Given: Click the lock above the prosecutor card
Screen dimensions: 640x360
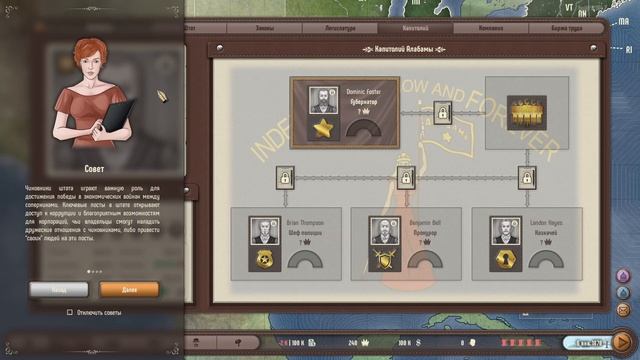Looking at the screenshot, I should coord(406,178).
